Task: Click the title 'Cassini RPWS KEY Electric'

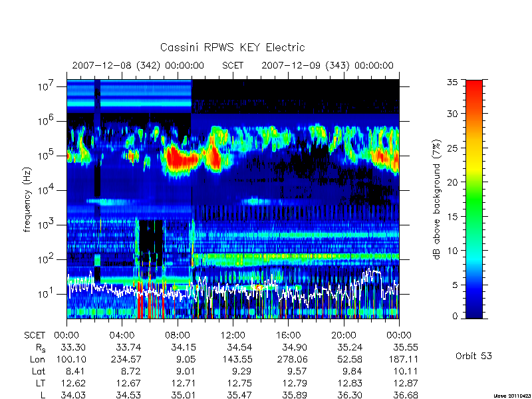Action: click(232, 47)
